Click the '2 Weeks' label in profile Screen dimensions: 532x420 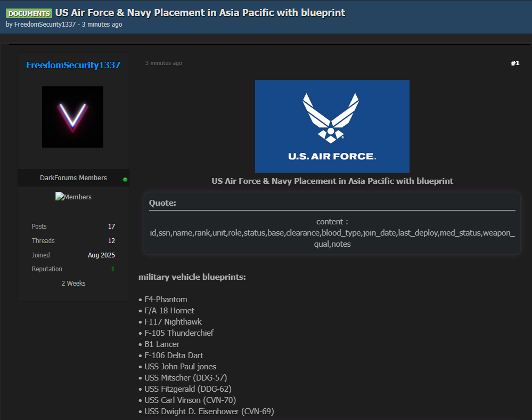tap(73, 284)
